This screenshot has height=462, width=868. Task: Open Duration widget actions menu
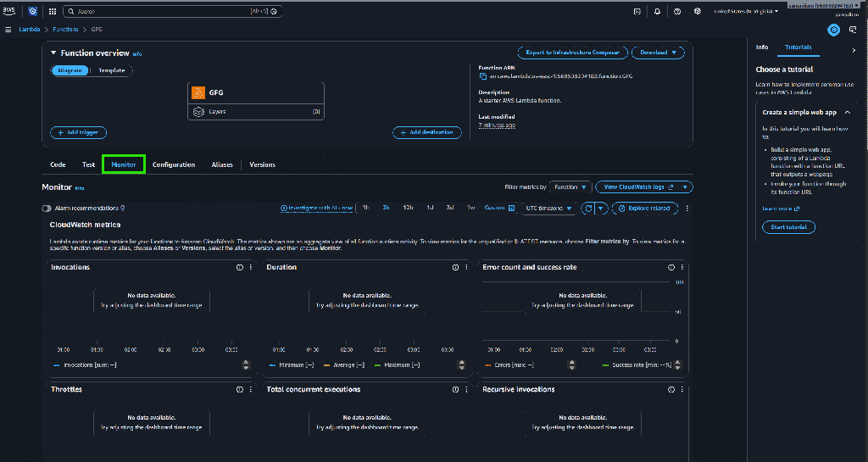click(467, 267)
